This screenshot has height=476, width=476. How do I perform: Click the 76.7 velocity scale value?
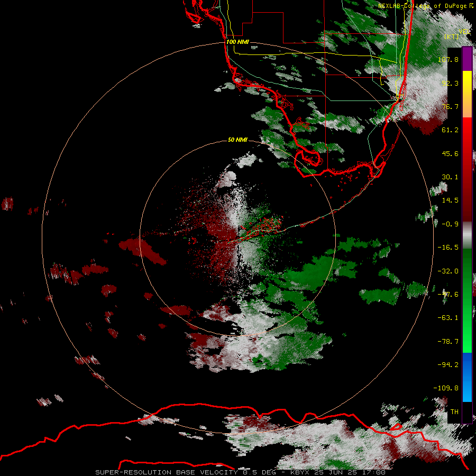[x=450, y=106]
